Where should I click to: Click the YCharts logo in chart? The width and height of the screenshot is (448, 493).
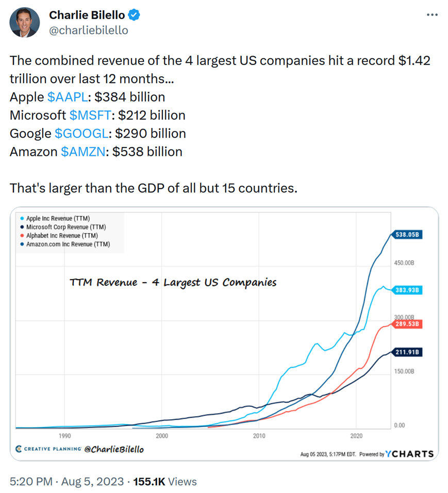409,454
